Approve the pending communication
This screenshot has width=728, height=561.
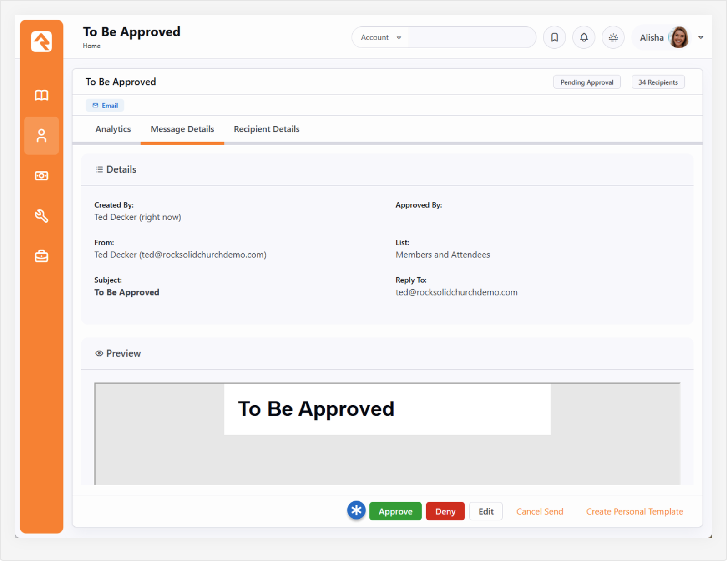395,511
